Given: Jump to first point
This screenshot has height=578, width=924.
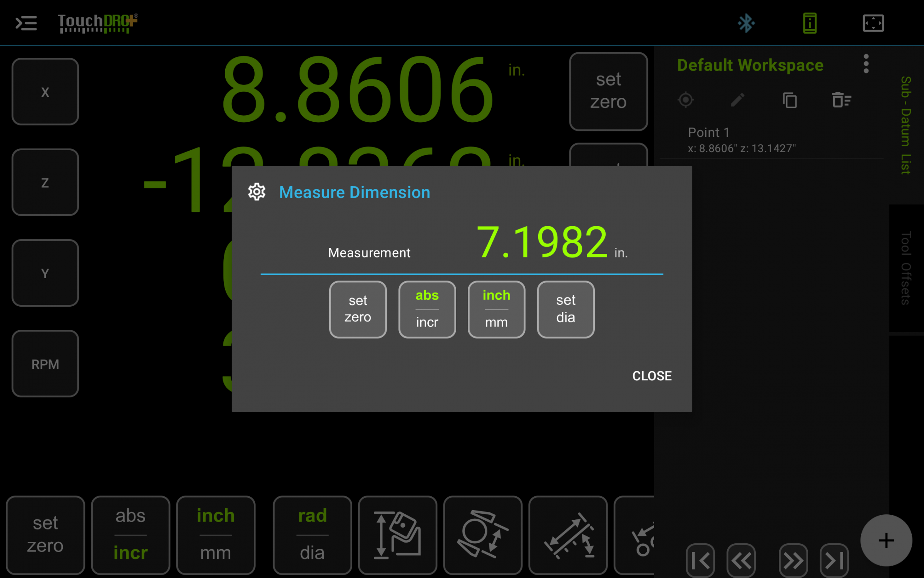Looking at the screenshot, I should [x=700, y=560].
